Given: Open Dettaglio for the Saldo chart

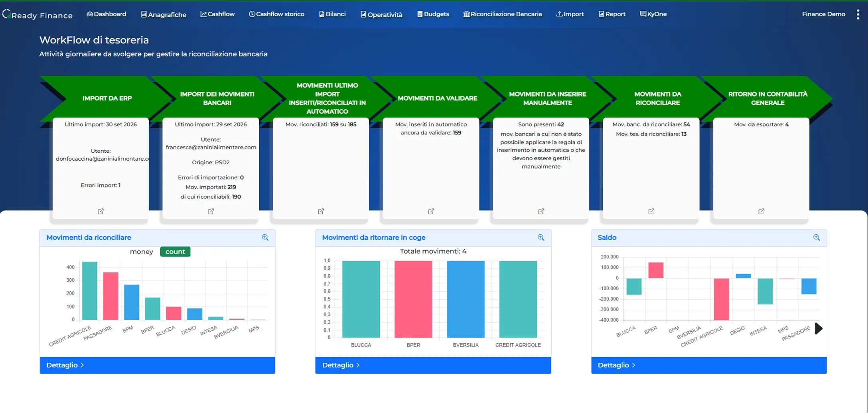Looking at the screenshot, I should [x=709, y=365].
